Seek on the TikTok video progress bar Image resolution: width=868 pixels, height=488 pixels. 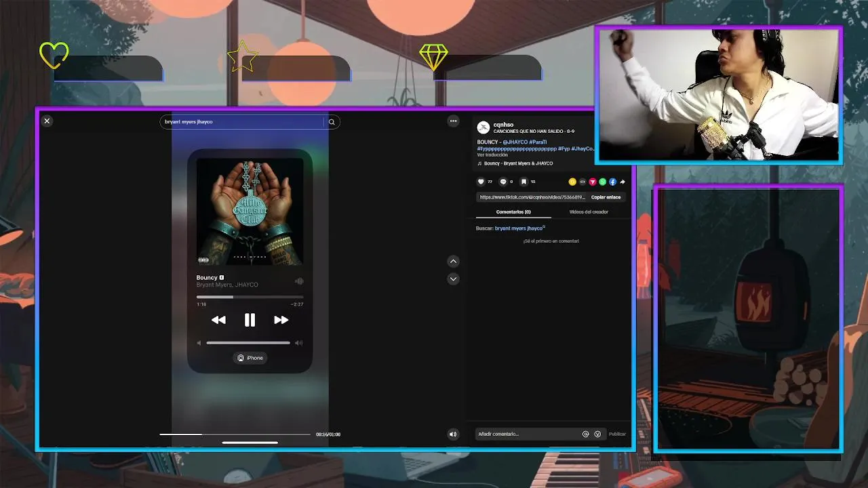pos(235,434)
